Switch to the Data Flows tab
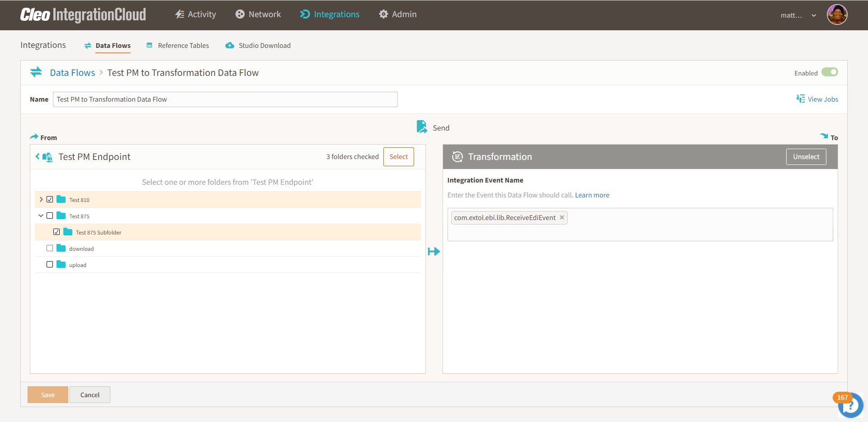868x422 pixels. [108, 46]
